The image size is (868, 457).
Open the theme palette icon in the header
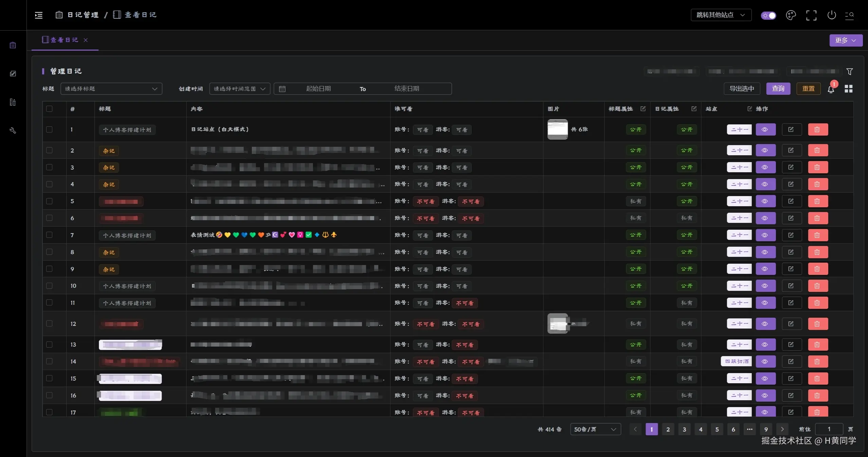791,15
